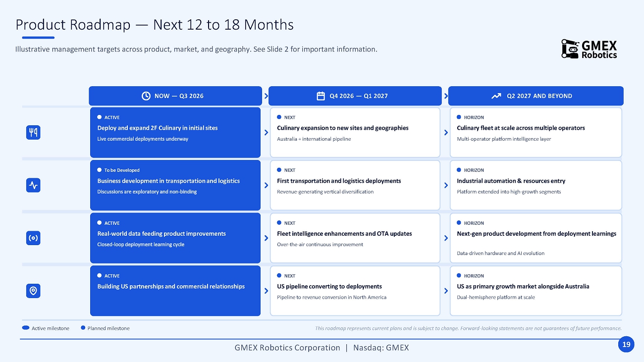This screenshot has height=362, width=644.
Task: Click the text Revenue-generating vertical diversification
Action: (x=325, y=192)
